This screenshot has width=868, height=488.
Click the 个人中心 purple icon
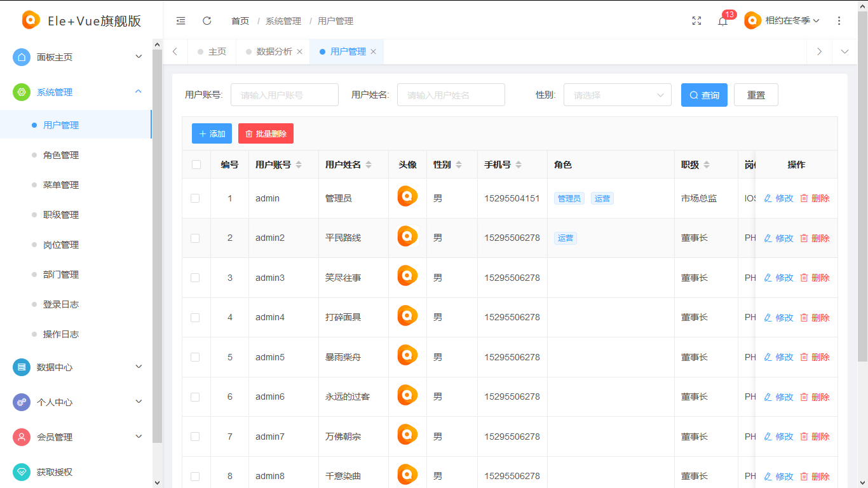tap(22, 402)
